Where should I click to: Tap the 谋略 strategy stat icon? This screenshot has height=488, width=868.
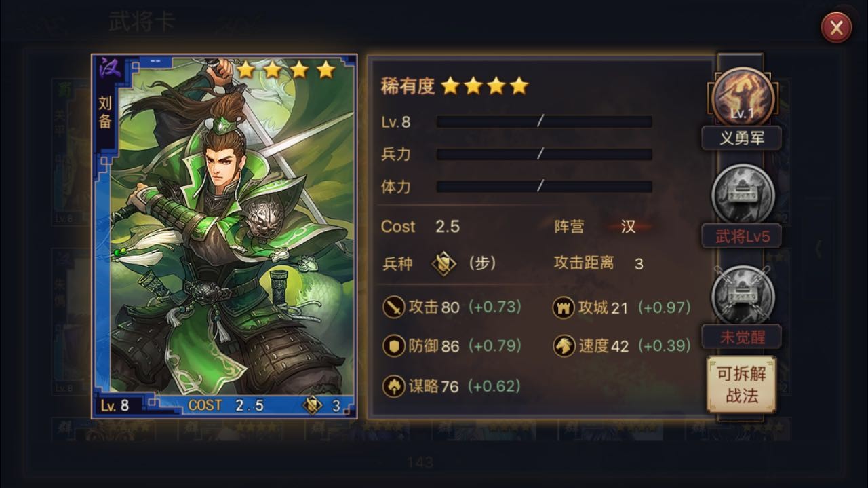pyautogui.click(x=393, y=386)
